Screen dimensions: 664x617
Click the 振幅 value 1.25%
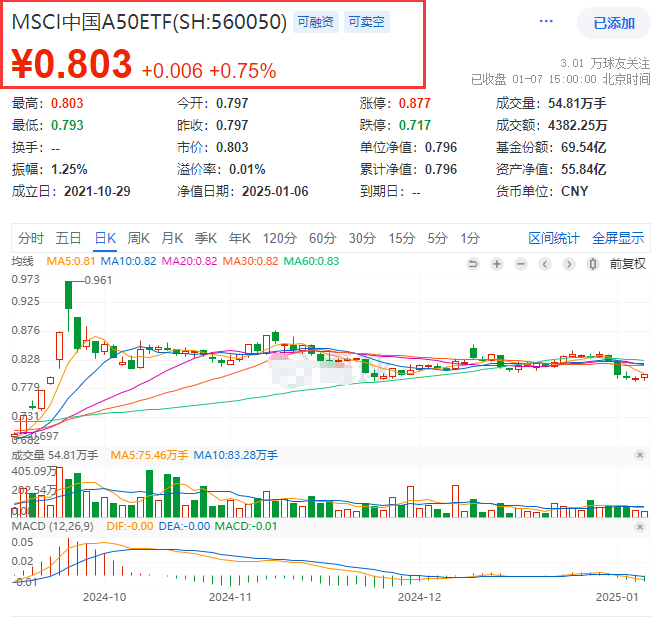(69, 169)
